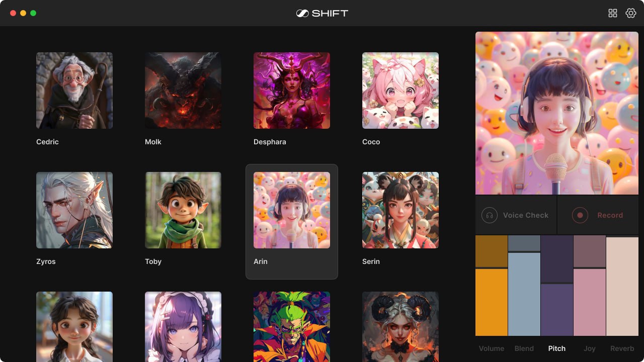The image size is (644, 362).
Task: Set the pink Joy slider level
Action: pos(589,302)
